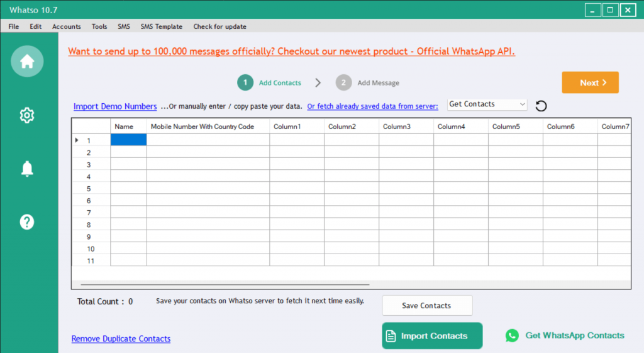This screenshot has width=644, height=353.
Task: Click chevron between wizard steps
Action: point(318,82)
